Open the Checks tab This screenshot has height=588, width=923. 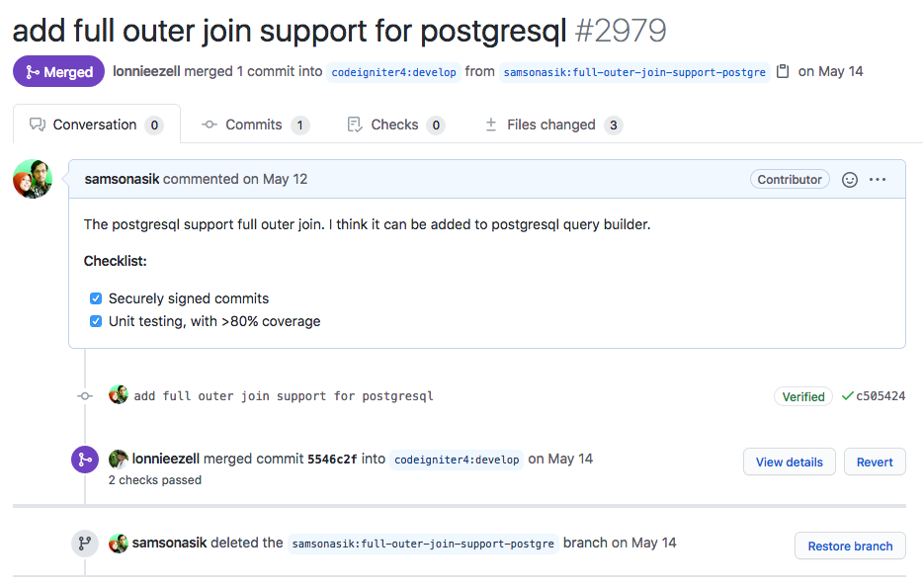pos(396,125)
